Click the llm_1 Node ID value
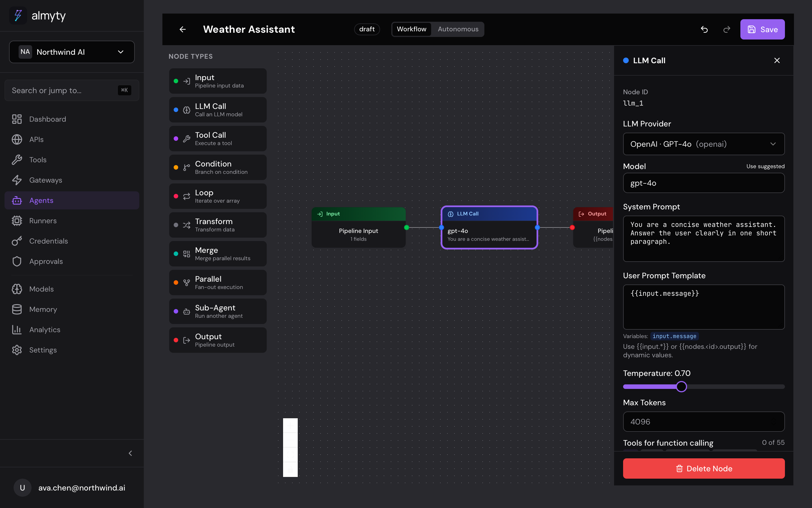 point(633,103)
